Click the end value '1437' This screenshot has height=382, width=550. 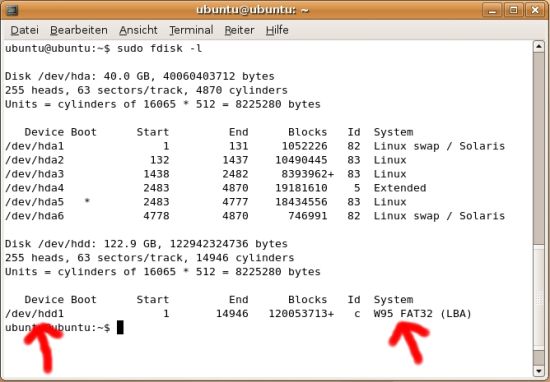tap(235, 160)
